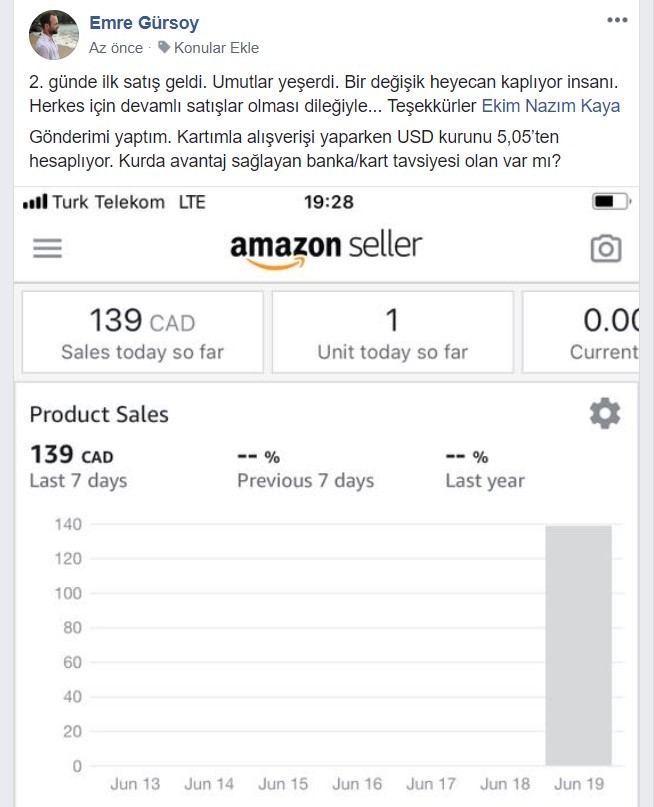The width and height of the screenshot is (654, 807).
Task: Select the Unit today so far card
Action: 393,332
